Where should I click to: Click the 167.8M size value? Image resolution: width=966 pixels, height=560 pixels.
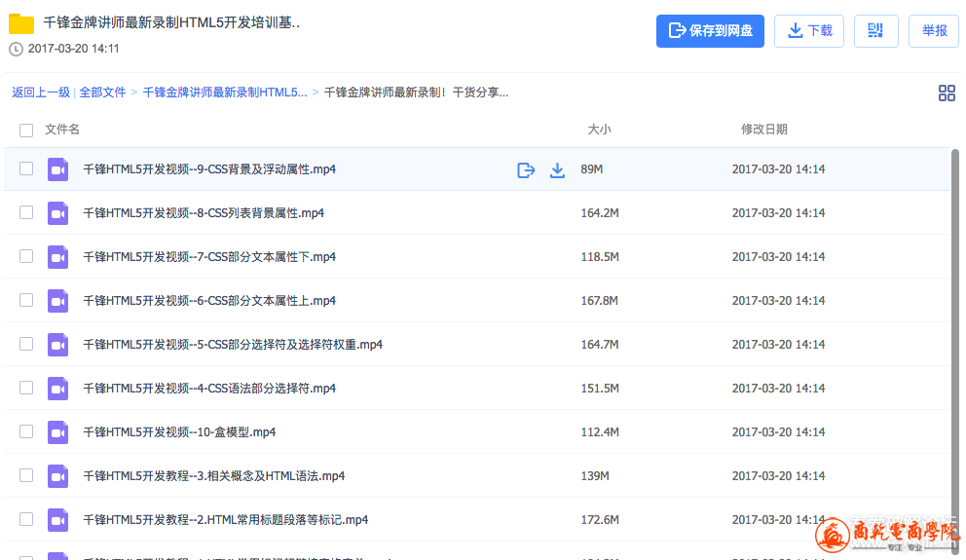click(x=600, y=300)
